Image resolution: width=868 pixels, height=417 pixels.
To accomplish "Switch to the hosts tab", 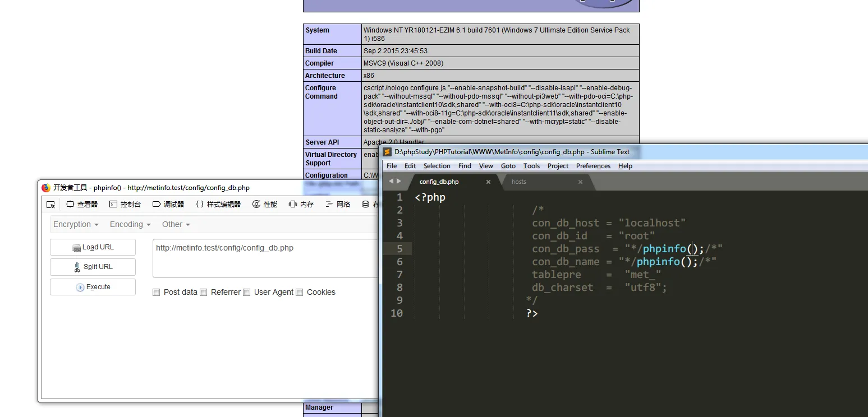I will pyautogui.click(x=519, y=182).
